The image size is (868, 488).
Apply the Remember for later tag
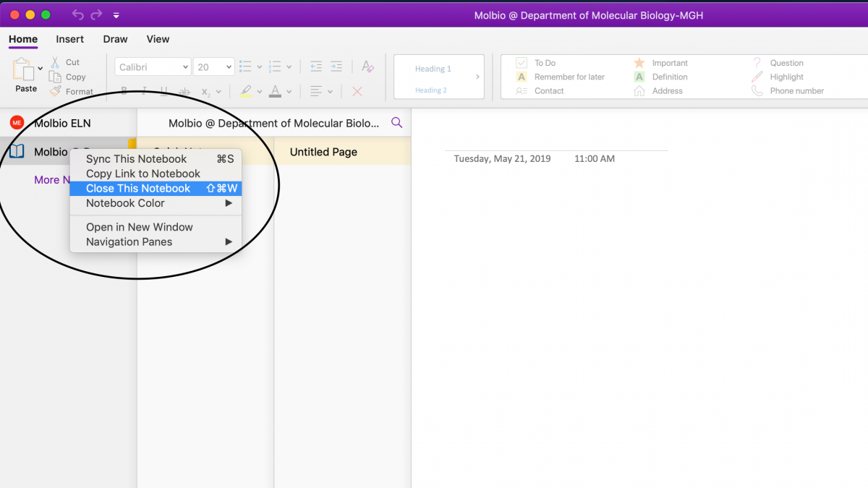coord(560,77)
